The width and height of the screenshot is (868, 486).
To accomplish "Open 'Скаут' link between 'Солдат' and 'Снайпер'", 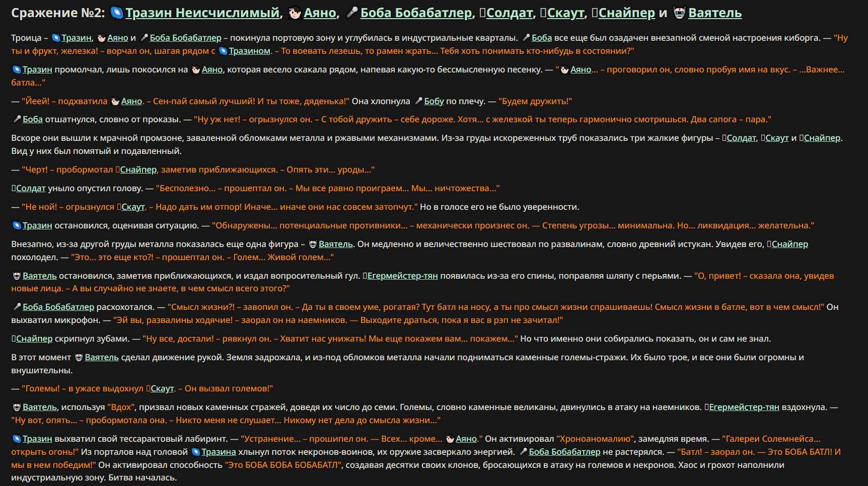I will 777,138.
